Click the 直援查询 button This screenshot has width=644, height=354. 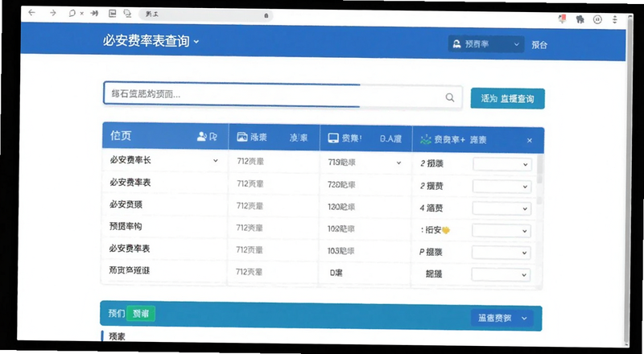(x=508, y=99)
